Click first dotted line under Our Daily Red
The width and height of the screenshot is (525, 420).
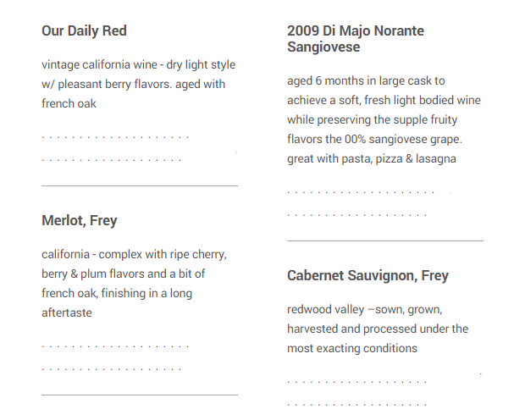coord(115,137)
